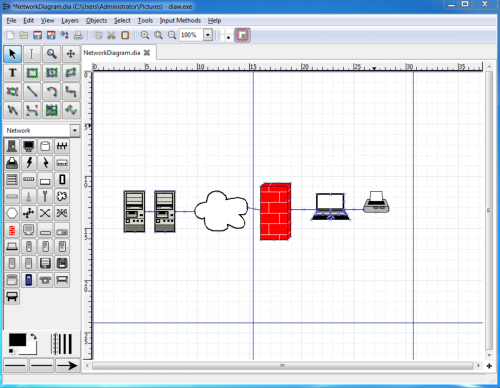Image resolution: width=500 pixels, height=388 pixels.
Task: Select the Image insert tool
Action: [x=51, y=110]
